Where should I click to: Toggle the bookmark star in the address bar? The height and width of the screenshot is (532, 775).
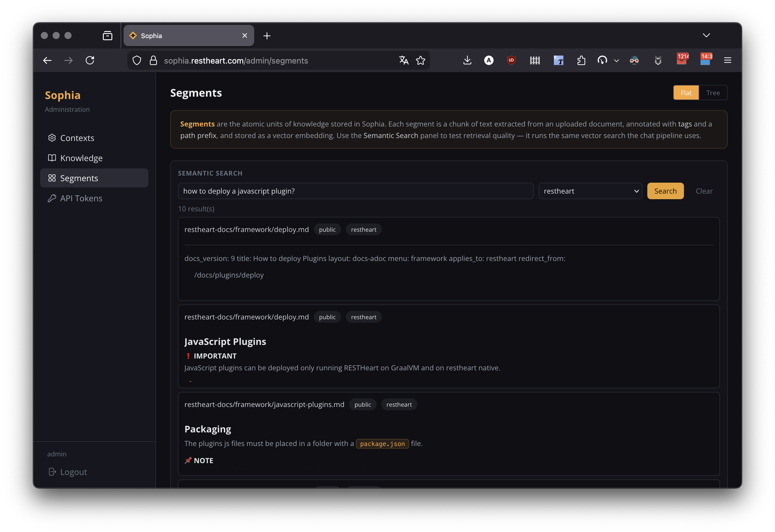pos(421,60)
